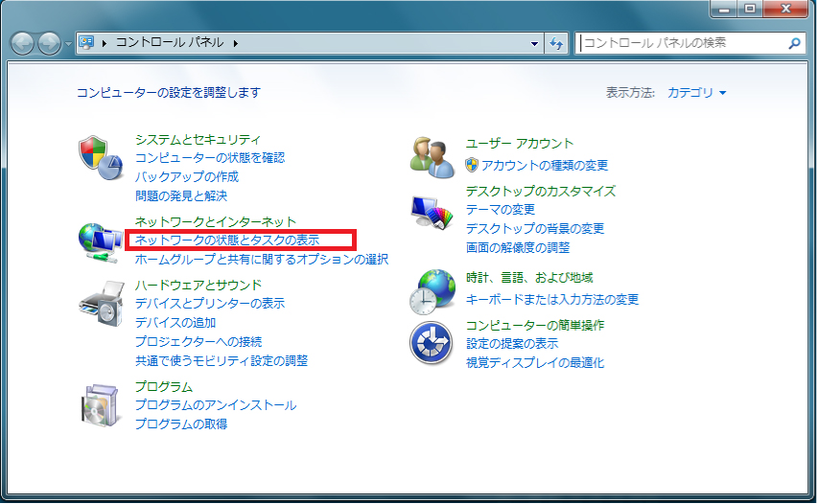
Task: Click アカウントの種類の変更 link
Action: click(x=545, y=165)
